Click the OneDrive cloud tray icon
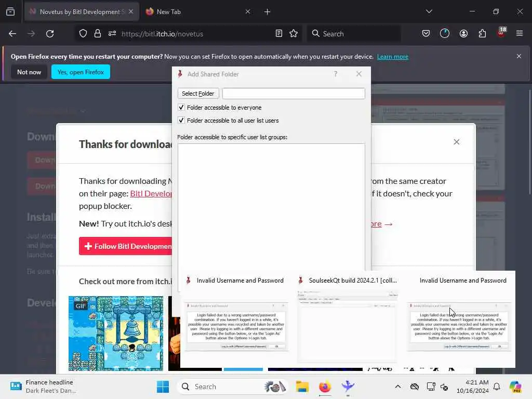Viewport: 532px width, 399px height. click(415, 387)
